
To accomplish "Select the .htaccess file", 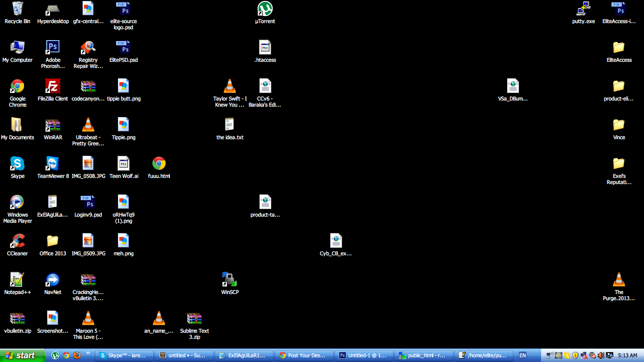I will click(x=265, y=48).
